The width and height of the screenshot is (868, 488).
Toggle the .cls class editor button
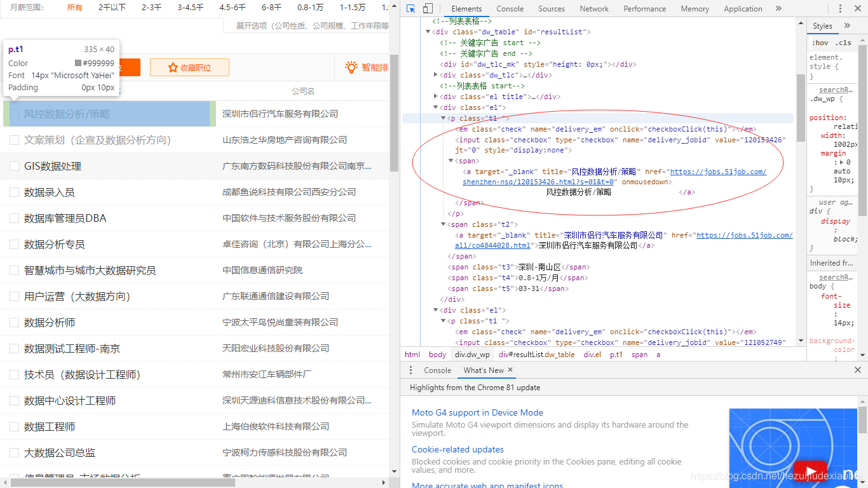844,43
